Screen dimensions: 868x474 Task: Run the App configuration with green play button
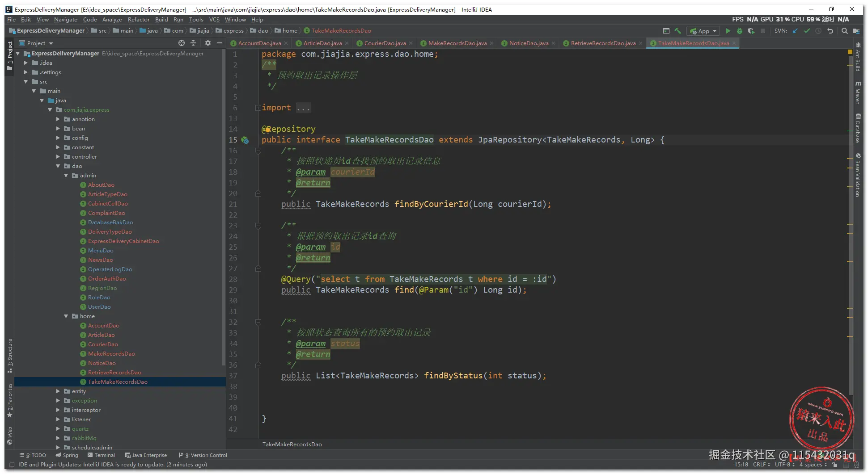pos(728,31)
